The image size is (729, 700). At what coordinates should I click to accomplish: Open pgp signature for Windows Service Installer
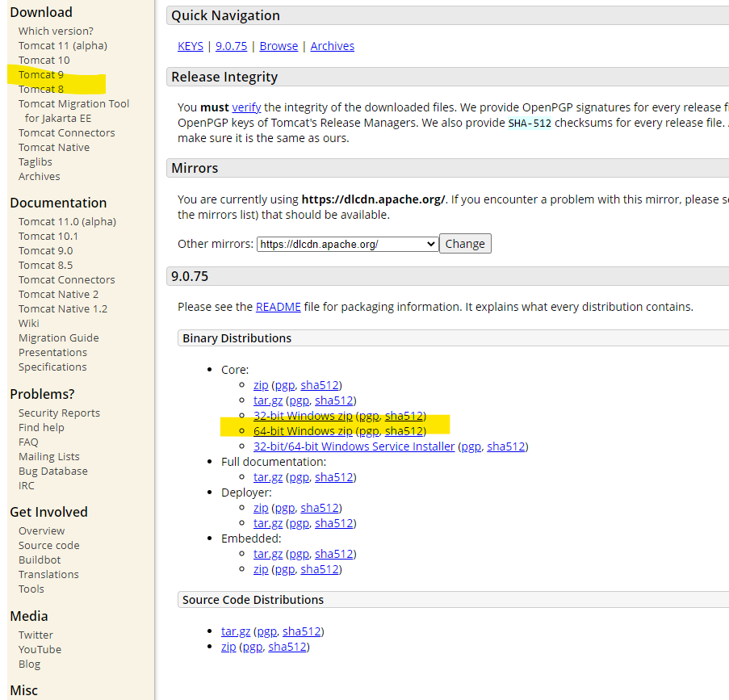(471, 446)
